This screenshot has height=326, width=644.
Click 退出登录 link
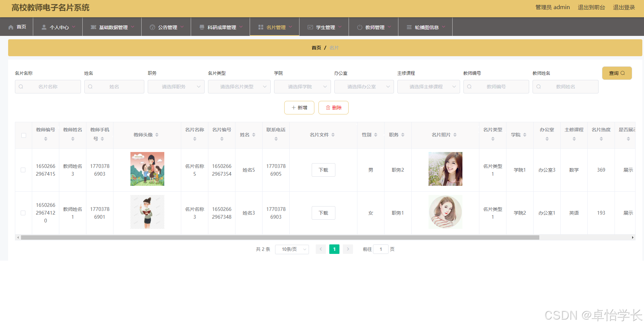624,7
